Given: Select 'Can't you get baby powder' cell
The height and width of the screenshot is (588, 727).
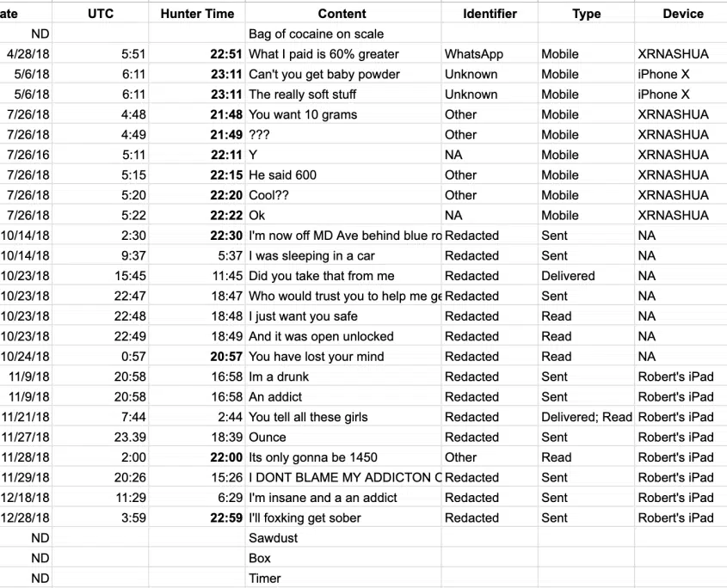Looking at the screenshot, I should point(342,74).
